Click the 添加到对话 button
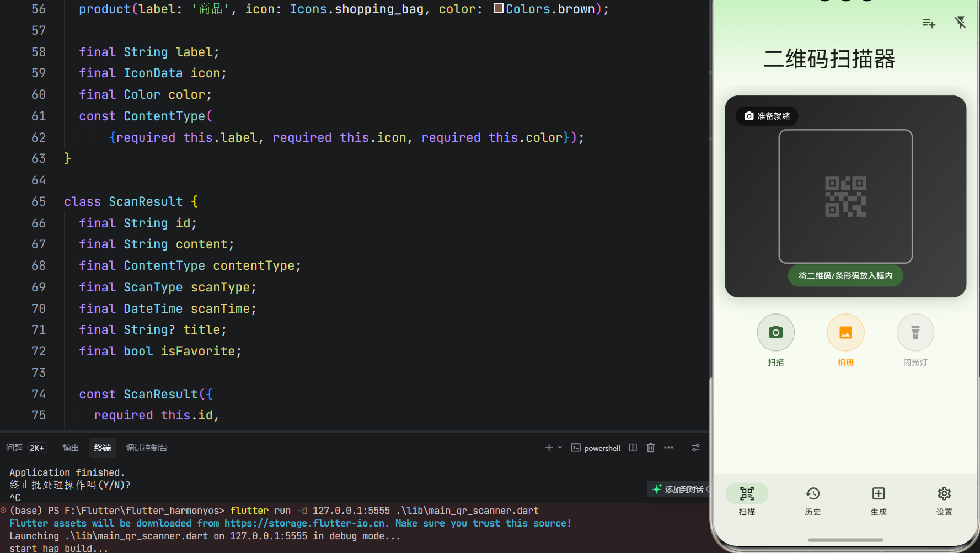This screenshot has width=980, height=553. pyautogui.click(x=678, y=489)
